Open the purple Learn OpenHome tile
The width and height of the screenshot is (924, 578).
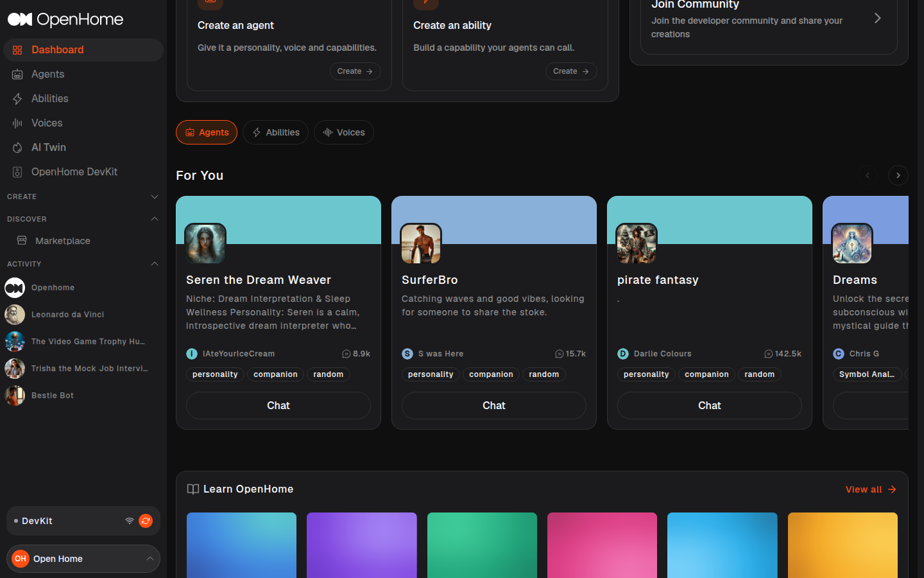click(x=362, y=545)
